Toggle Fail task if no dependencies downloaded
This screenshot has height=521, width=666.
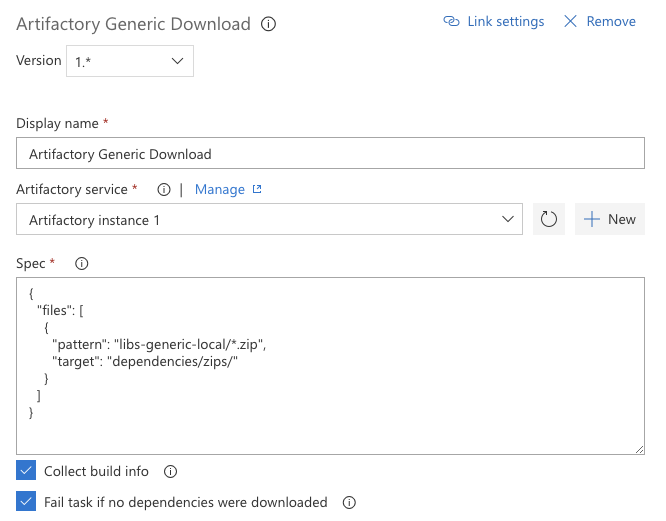(x=26, y=502)
